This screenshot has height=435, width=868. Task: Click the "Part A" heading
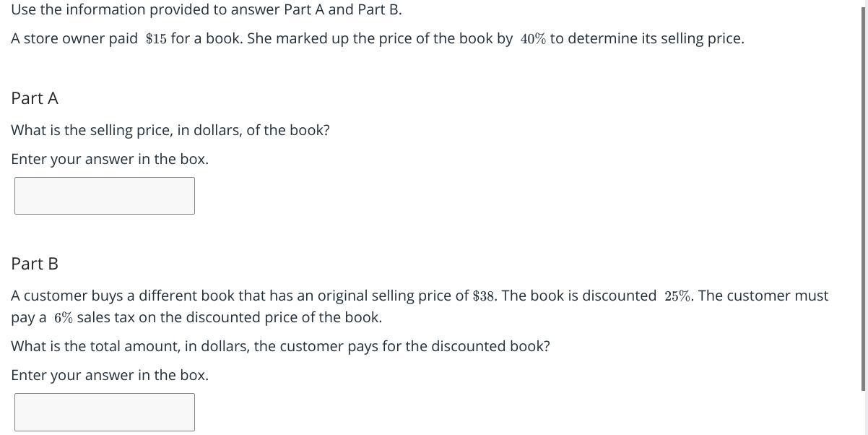(x=35, y=98)
